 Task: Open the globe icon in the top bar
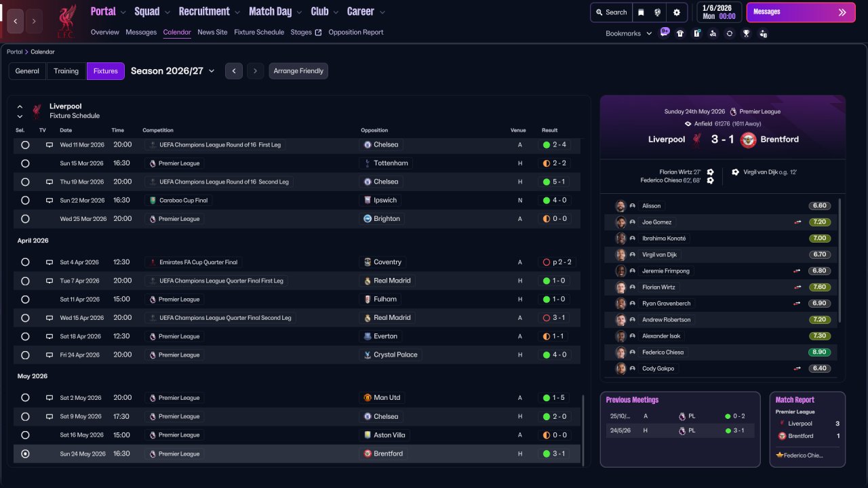(658, 12)
